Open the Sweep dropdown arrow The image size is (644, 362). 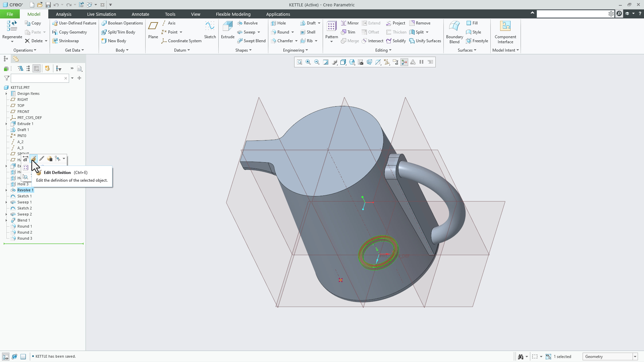[259, 32]
